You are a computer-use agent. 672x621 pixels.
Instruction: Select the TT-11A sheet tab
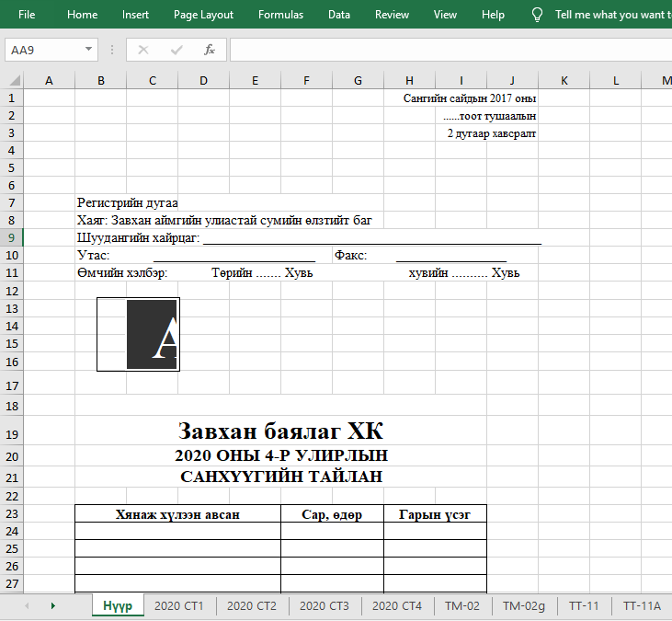coord(642,605)
